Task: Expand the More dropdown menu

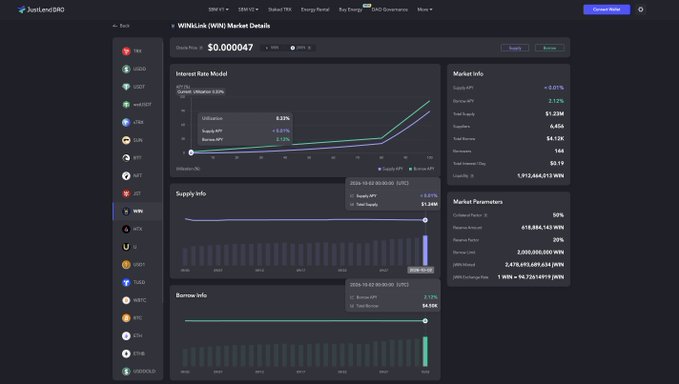Action: point(424,10)
